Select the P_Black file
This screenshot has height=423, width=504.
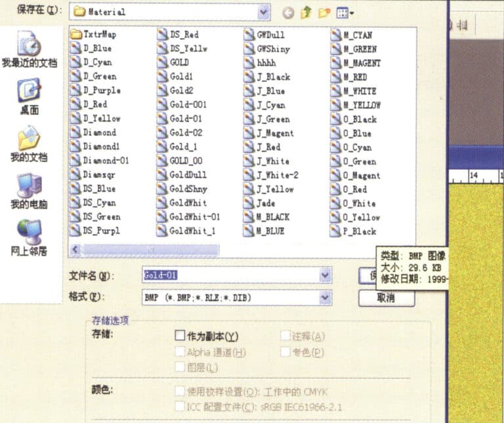pos(353,232)
